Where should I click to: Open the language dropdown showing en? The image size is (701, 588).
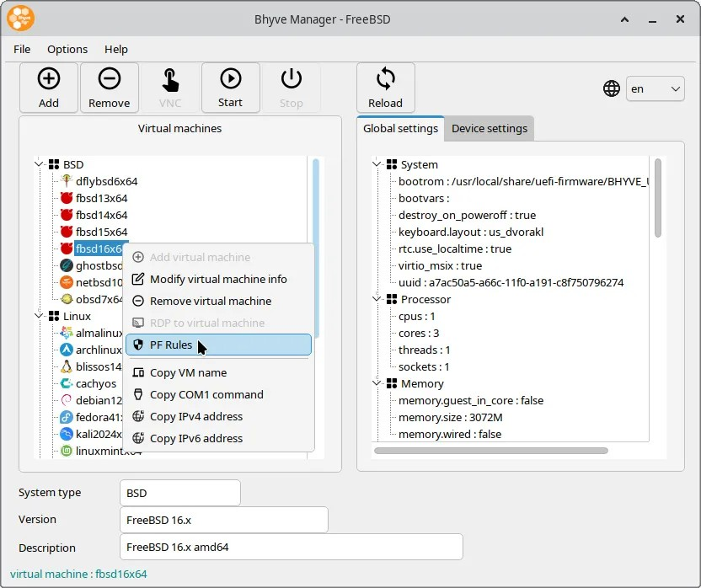click(655, 88)
